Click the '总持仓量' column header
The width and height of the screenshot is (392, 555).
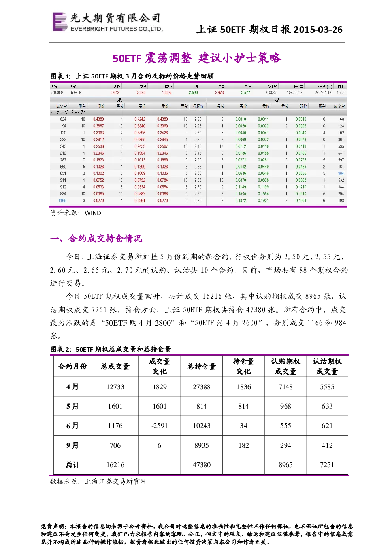click(202, 366)
